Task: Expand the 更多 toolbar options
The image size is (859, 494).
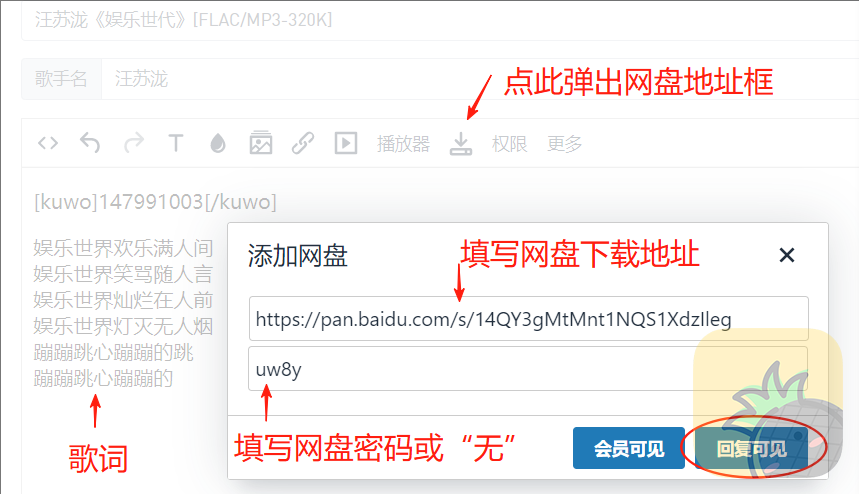Action: click(564, 144)
